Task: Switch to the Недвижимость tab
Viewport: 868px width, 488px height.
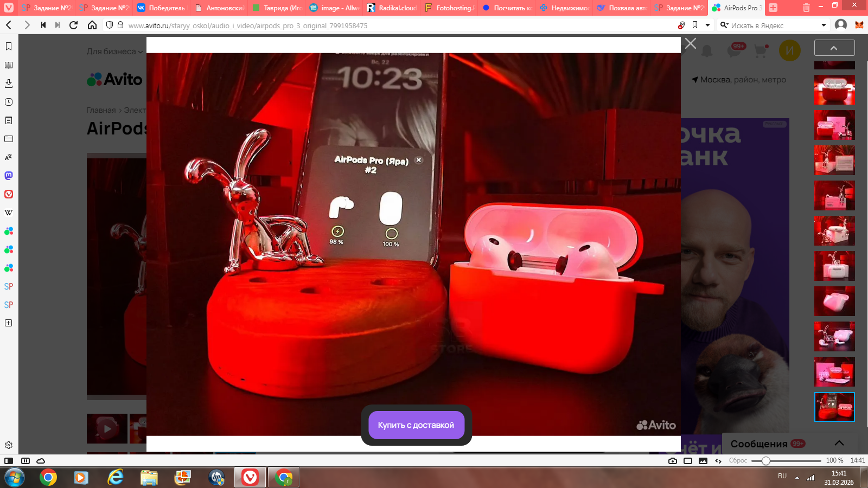Action: pyautogui.click(x=565, y=8)
